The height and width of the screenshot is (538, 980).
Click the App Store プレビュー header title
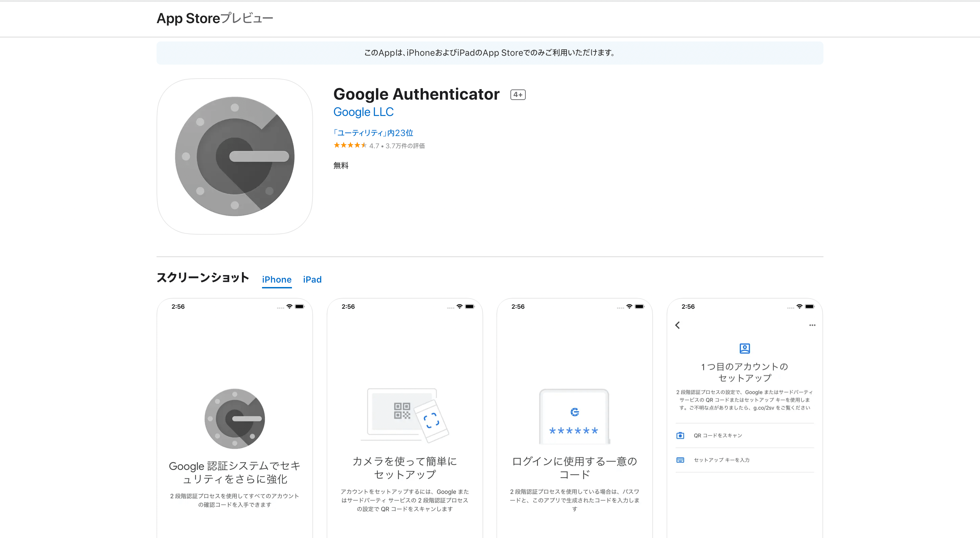(x=215, y=18)
